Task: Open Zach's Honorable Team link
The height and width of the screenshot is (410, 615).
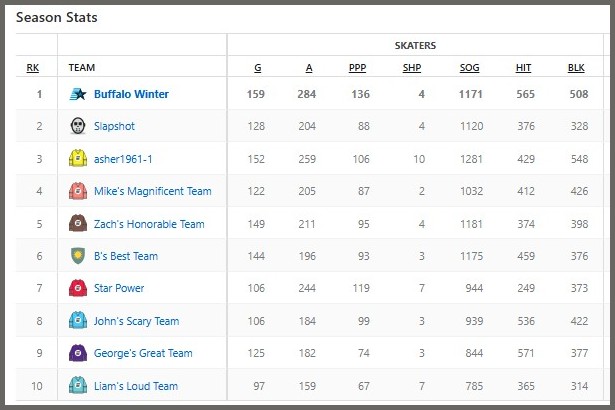Action: point(149,224)
